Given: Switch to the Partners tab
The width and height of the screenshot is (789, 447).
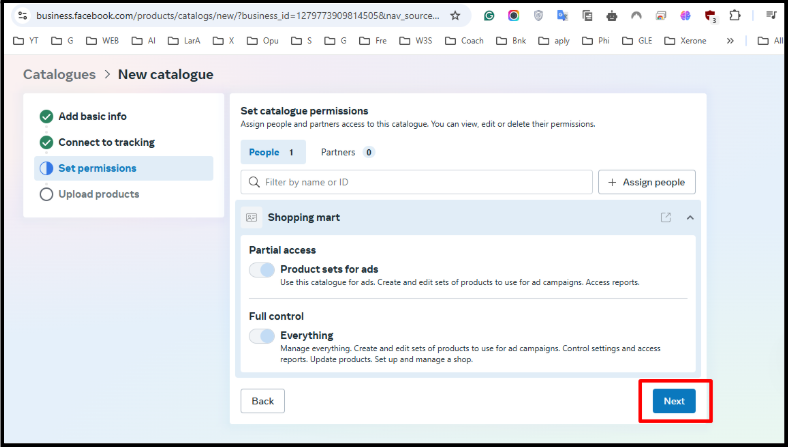Looking at the screenshot, I should [346, 152].
